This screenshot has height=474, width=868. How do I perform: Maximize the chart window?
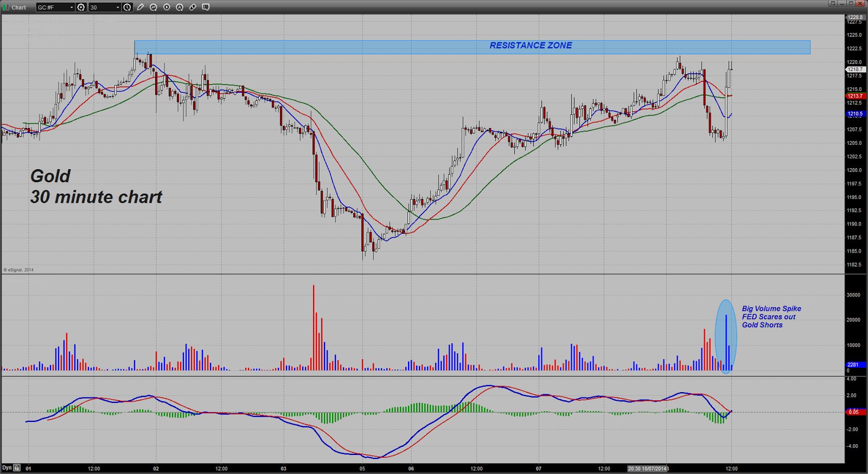851,3
